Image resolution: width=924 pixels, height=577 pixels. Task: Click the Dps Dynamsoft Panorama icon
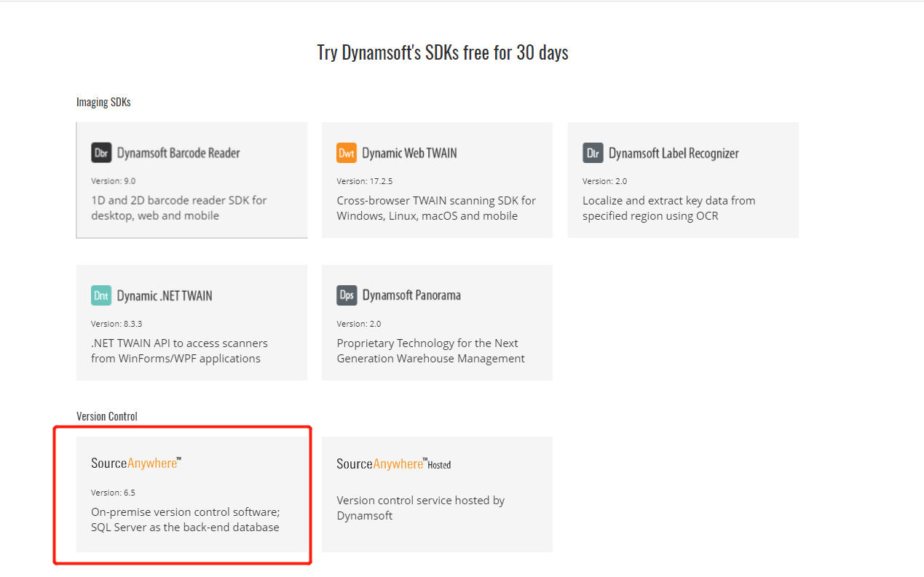(347, 295)
